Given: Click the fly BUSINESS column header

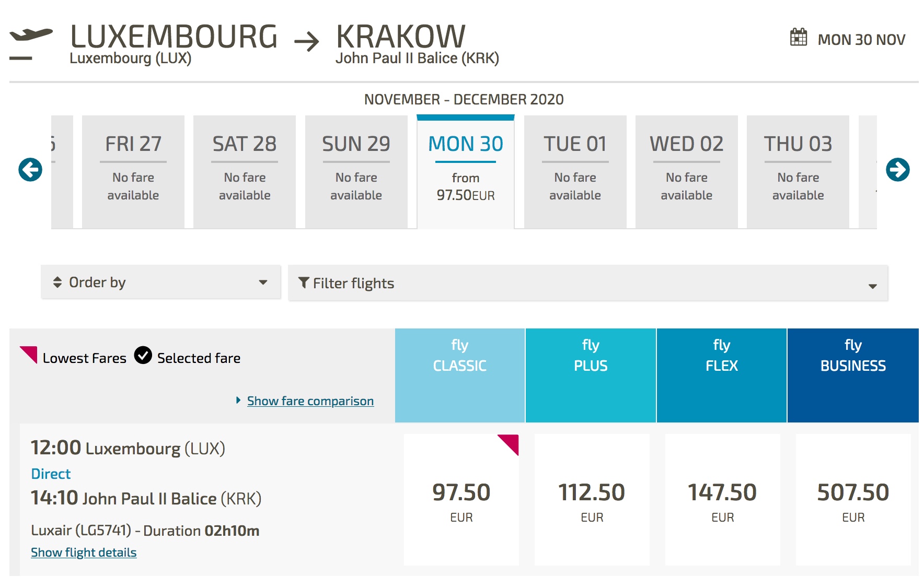Looking at the screenshot, I should click(853, 375).
